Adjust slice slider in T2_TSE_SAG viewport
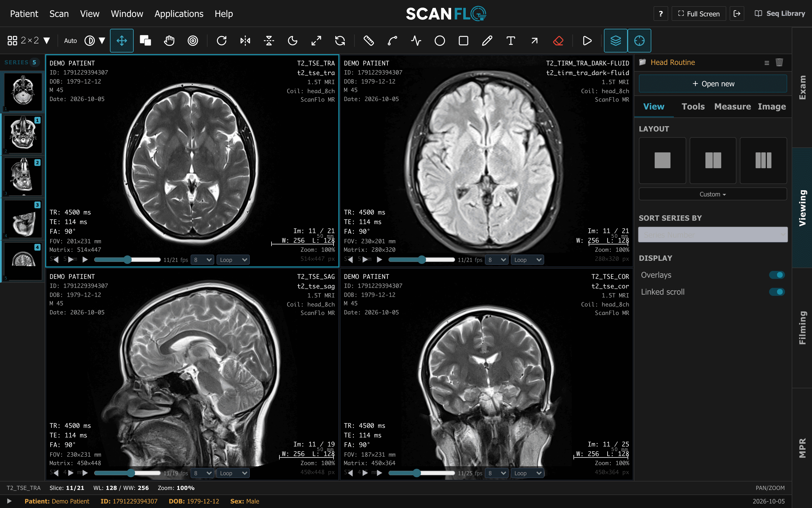812x508 pixels. 127,473
